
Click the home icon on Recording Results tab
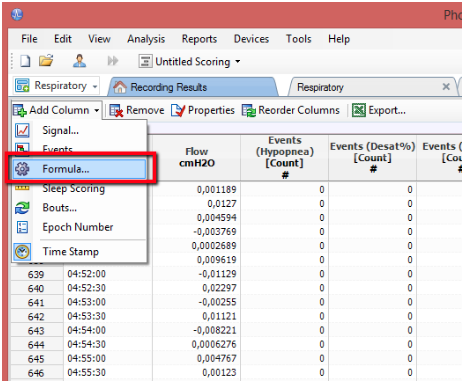click(x=120, y=87)
